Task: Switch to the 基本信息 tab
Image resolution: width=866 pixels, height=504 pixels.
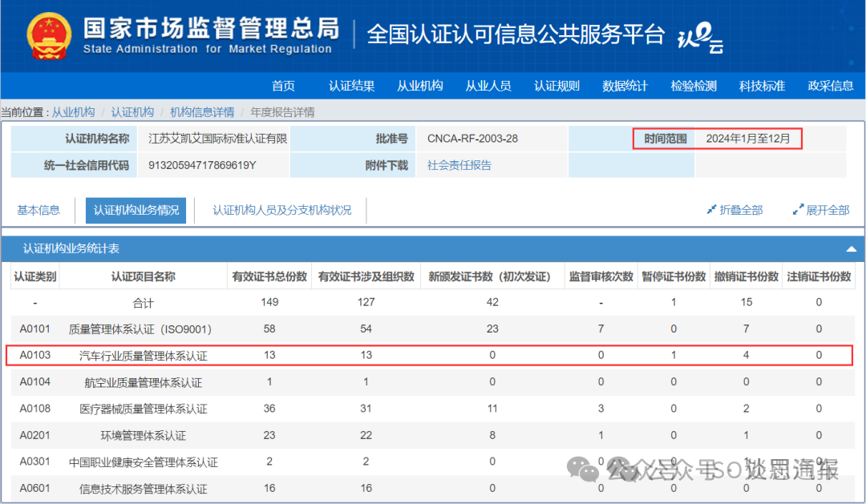Action: pos(38,210)
